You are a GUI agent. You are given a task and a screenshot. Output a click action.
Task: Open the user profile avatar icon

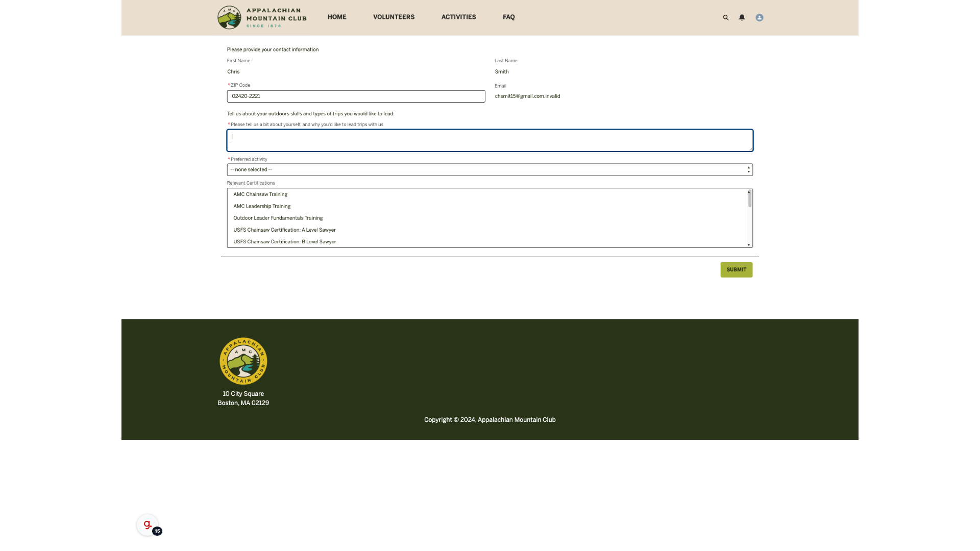pos(759,17)
